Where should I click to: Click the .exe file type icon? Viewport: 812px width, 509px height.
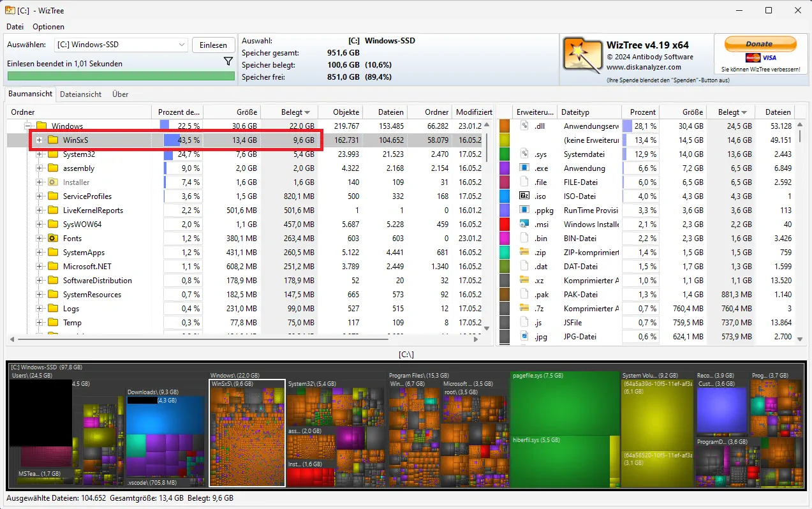click(x=525, y=168)
